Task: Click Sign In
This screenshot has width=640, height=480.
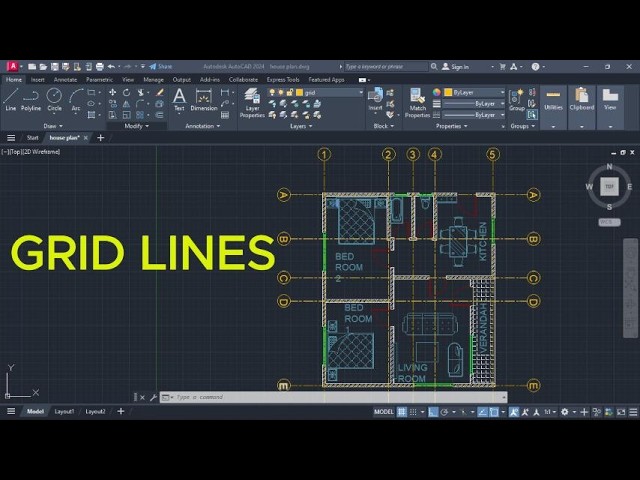Action: coord(456,67)
